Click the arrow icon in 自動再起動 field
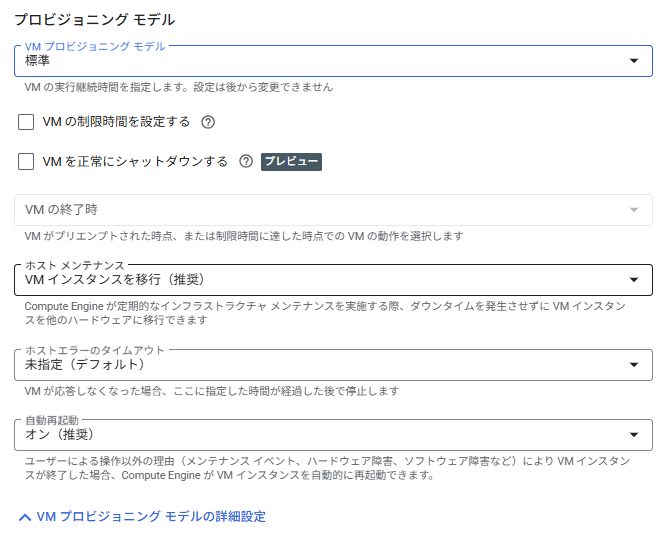The image size is (668, 549). [633, 434]
